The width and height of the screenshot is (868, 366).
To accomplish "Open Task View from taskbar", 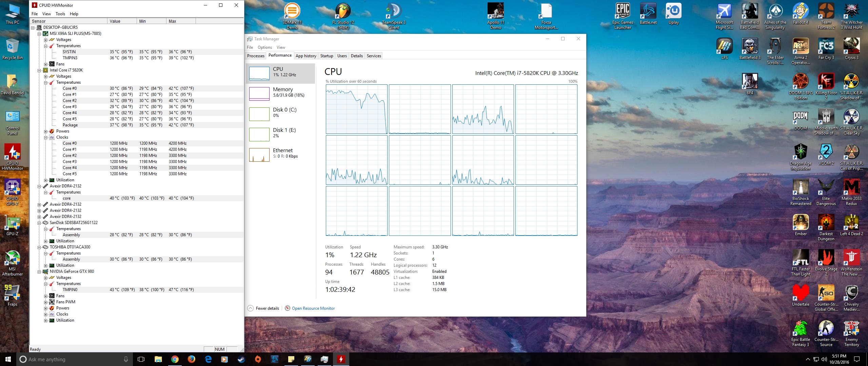I will click(x=141, y=359).
